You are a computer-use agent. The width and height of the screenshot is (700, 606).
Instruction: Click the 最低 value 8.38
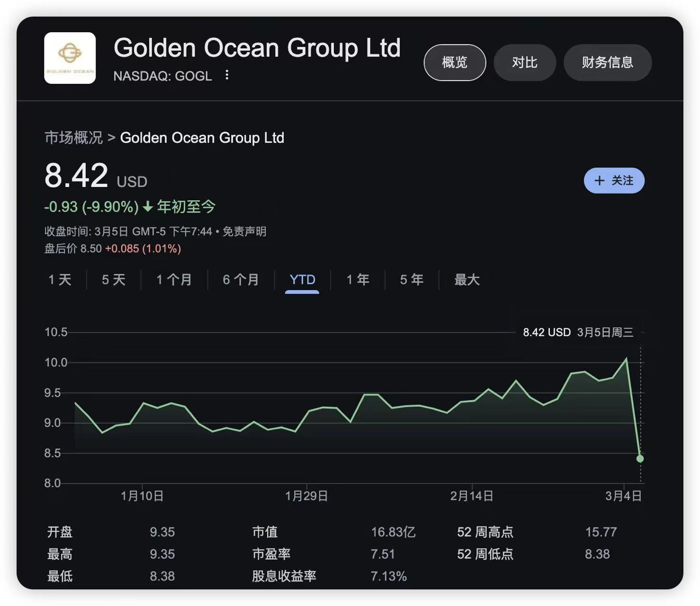pos(162,576)
